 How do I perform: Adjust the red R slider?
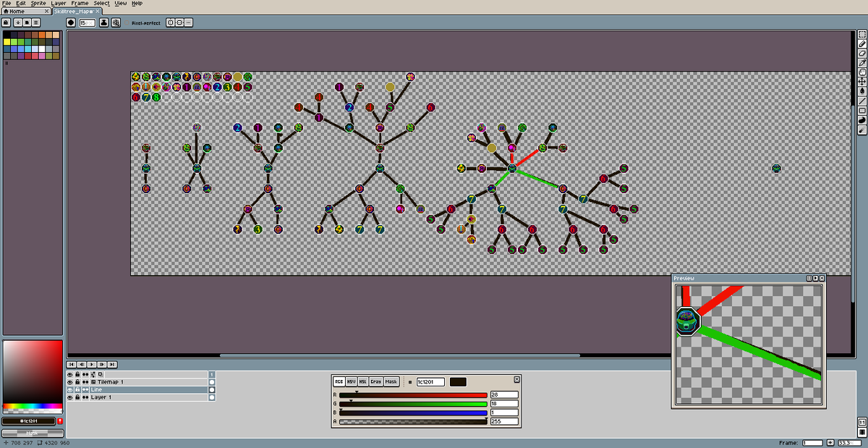click(x=413, y=395)
